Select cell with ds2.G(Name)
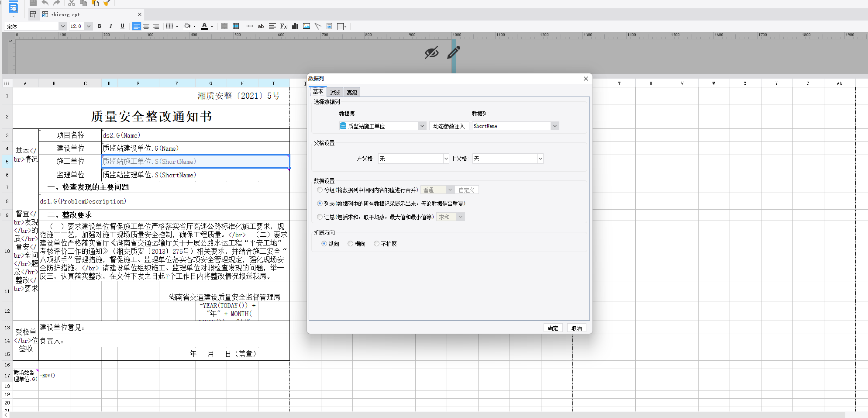Screen dimensions: 868x418 195,135
